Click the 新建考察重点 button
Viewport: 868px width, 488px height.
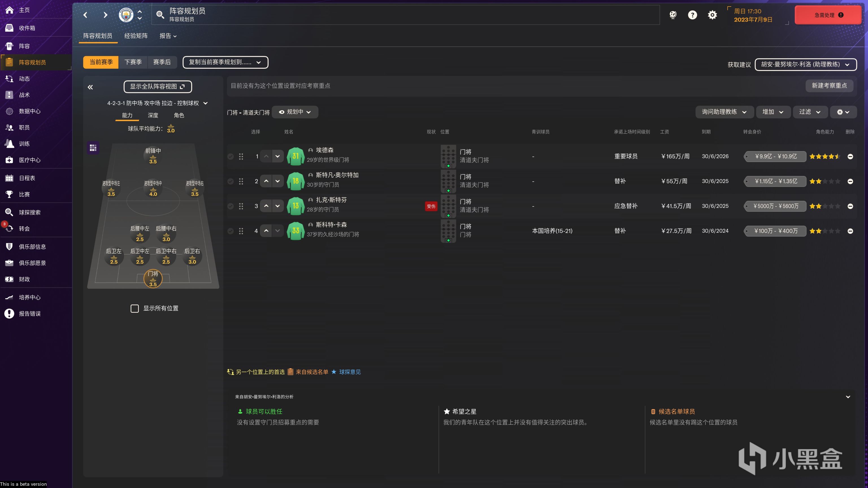coord(829,86)
